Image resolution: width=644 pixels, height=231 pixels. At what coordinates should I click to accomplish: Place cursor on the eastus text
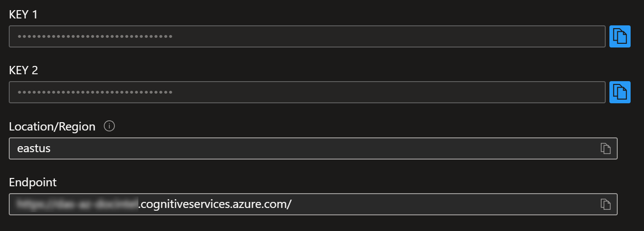[x=34, y=148]
